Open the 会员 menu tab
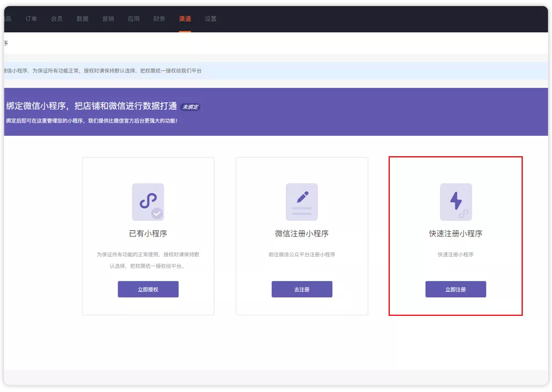Image resolution: width=552 pixels, height=392 pixels. (57, 19)
